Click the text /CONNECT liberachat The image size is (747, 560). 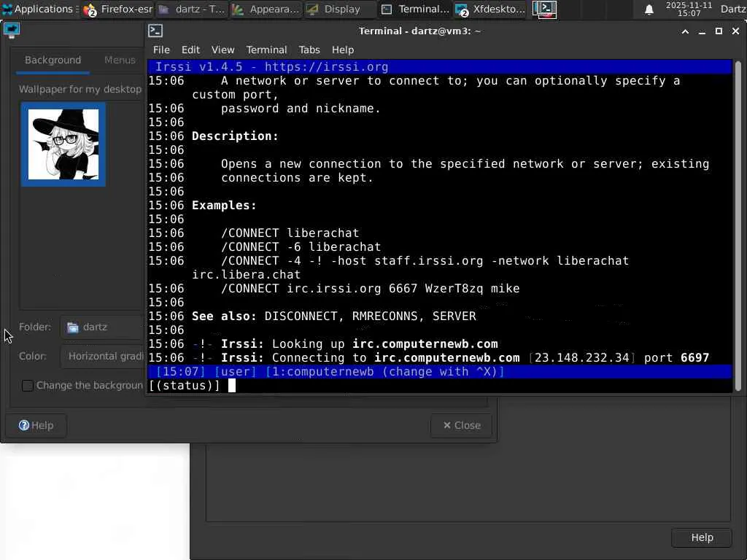pyautogui.click(x=290, y=233)
